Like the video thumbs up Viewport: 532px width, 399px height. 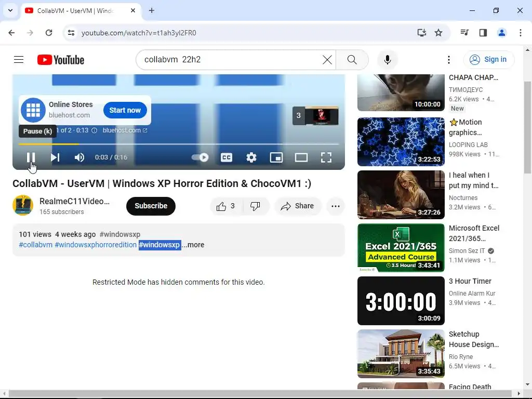(226, 206)
